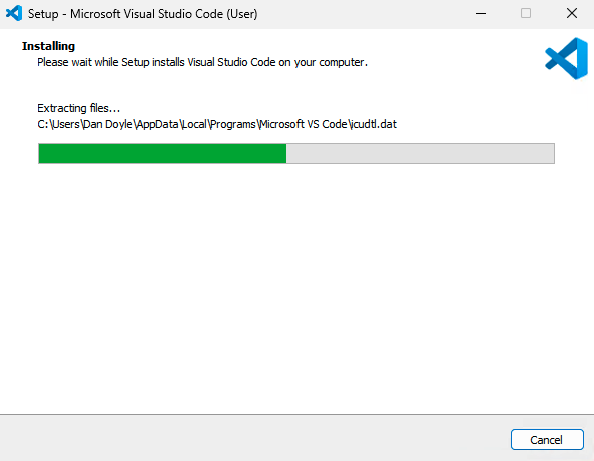594x461 pixels.
Task: Click the "Installing" heading
Action: 48,46
